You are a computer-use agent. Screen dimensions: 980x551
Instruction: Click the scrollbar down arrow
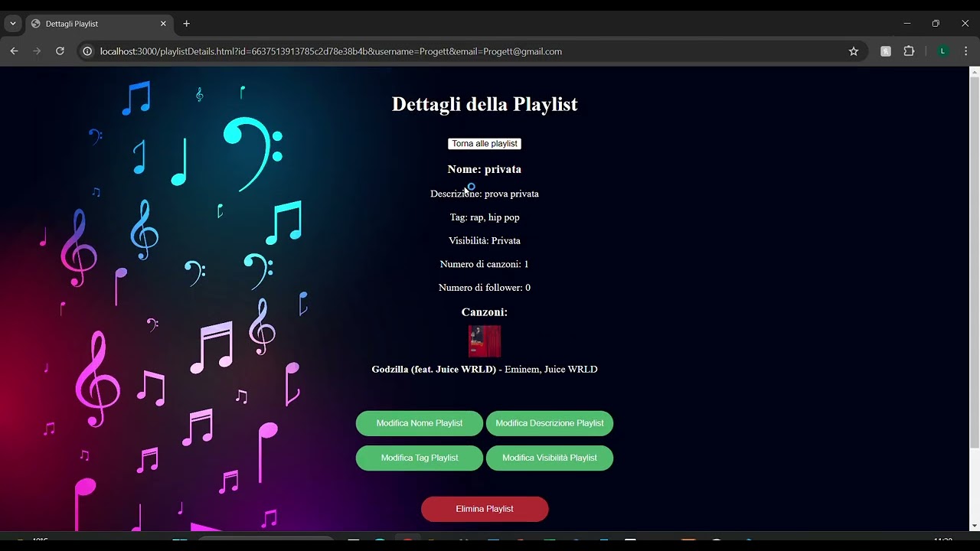[975, 526]
